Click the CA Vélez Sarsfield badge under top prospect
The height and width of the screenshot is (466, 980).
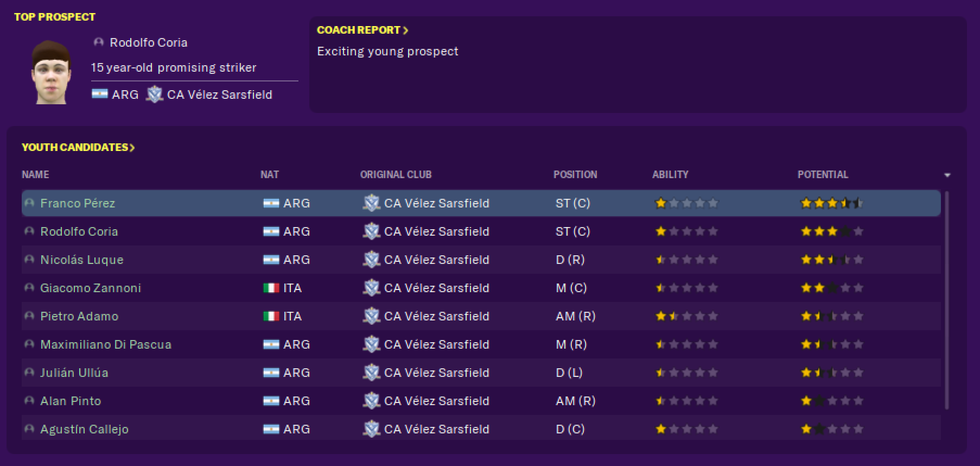point(155,95)
